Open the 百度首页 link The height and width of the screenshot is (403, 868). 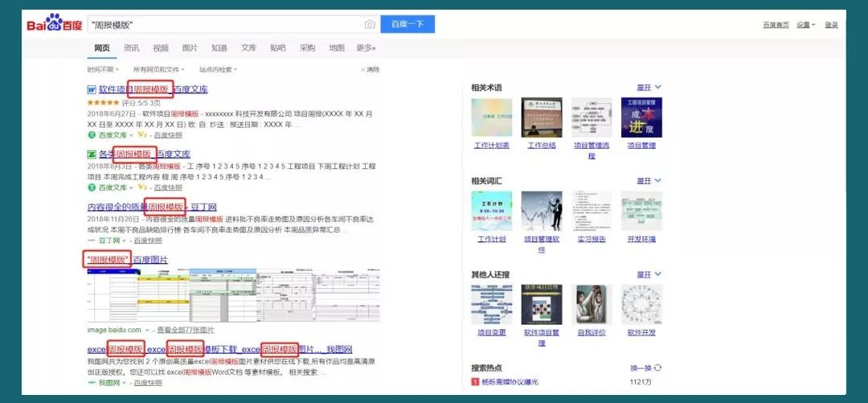point(776,25)
